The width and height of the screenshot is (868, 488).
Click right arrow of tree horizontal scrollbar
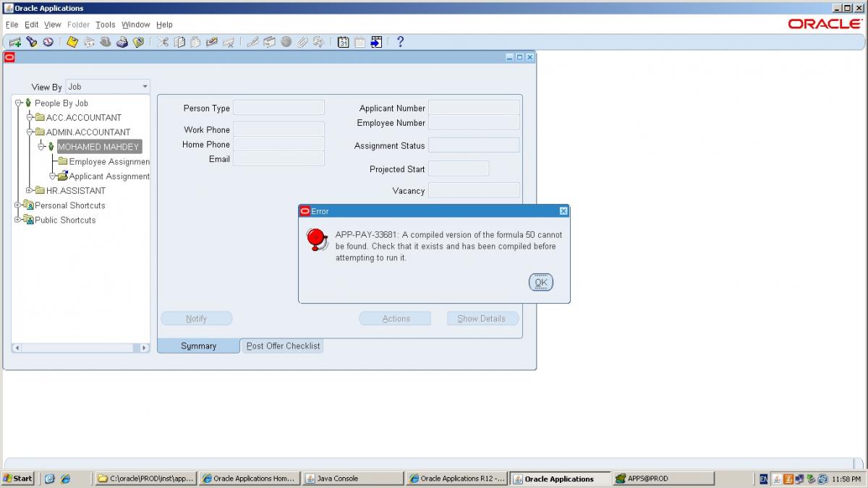point(145,348)
